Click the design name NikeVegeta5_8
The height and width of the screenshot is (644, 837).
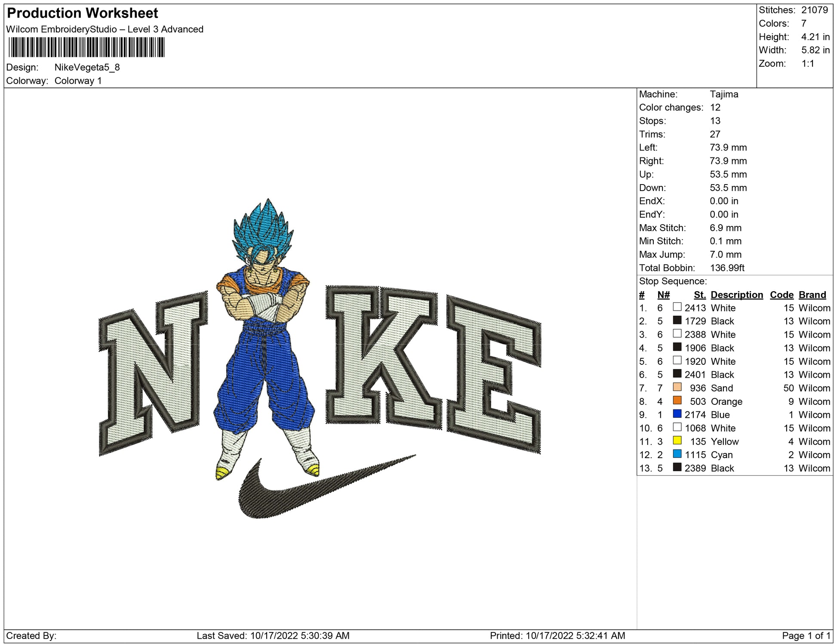[x=87, y=67]
